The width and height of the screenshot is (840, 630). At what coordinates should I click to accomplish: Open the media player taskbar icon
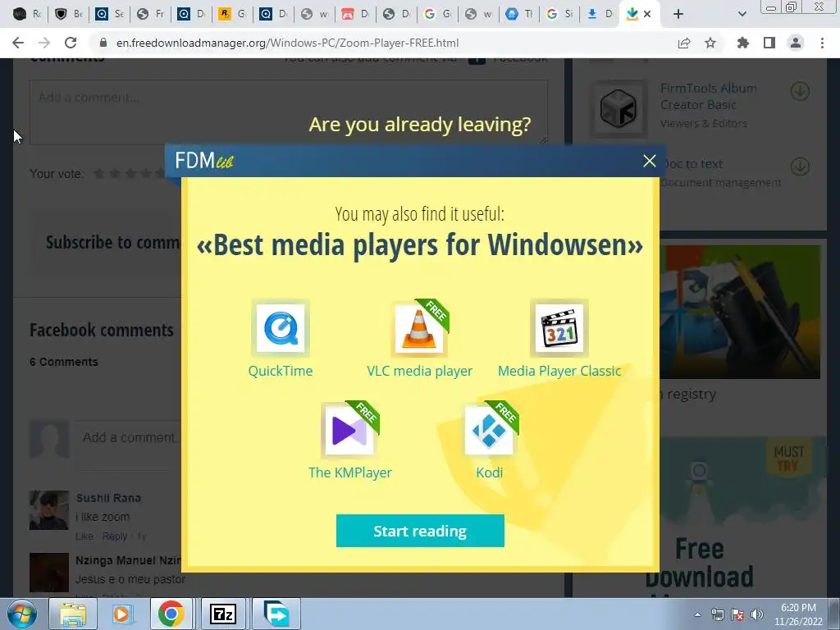tap(121, 614)
